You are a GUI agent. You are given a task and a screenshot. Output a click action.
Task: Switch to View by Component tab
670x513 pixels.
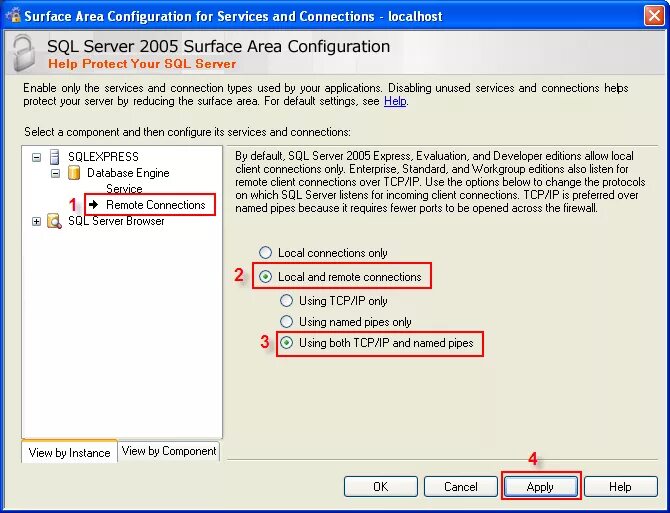169,451
